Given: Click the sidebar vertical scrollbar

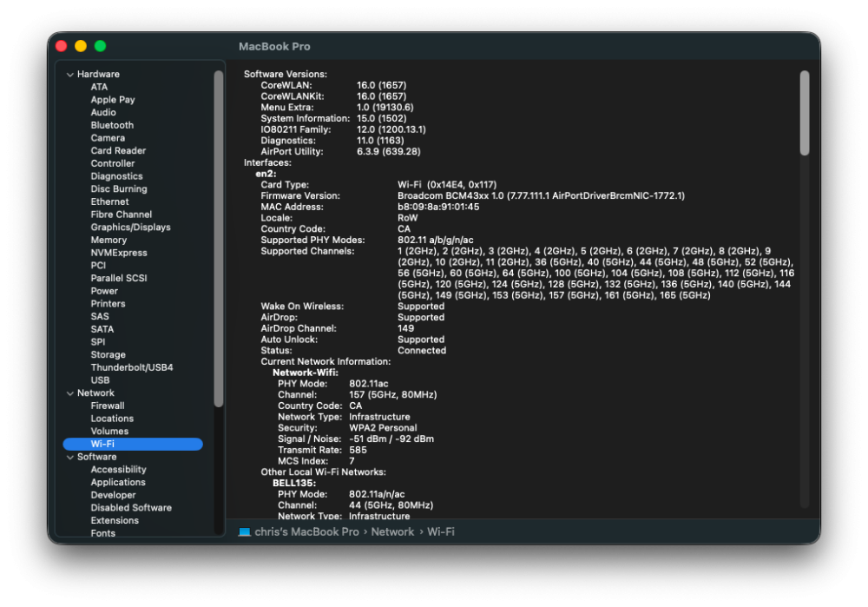Looking at the screenshot, I should 219,239.
